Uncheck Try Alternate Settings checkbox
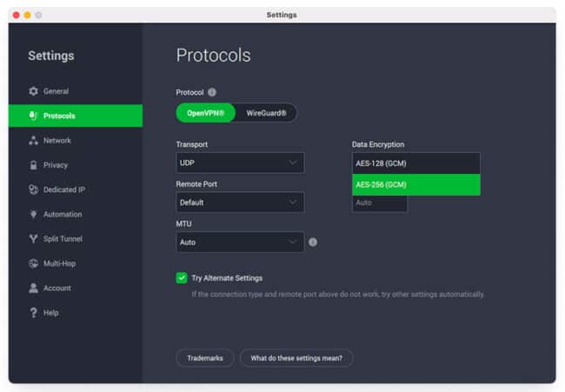The height and width of the screenshot is (392, 565). click(182, 278)
